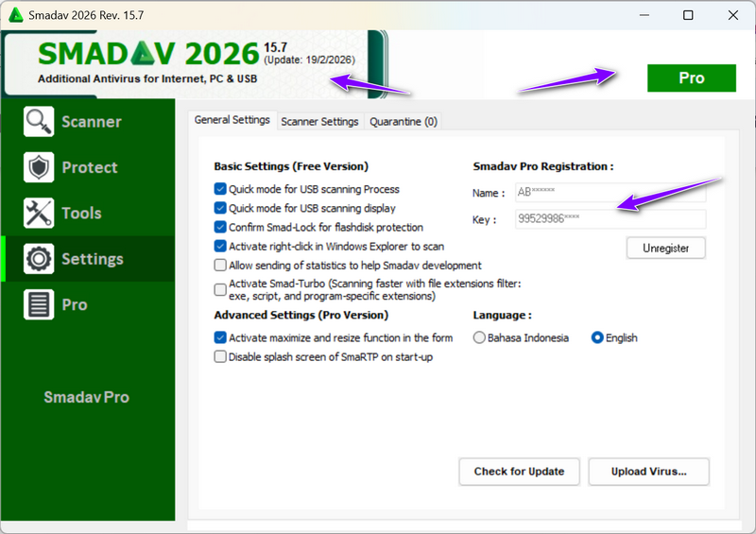The height and width of the screenshot is (534, 756).
Task: Click the green Pro button at top
Action: [692, 78]
